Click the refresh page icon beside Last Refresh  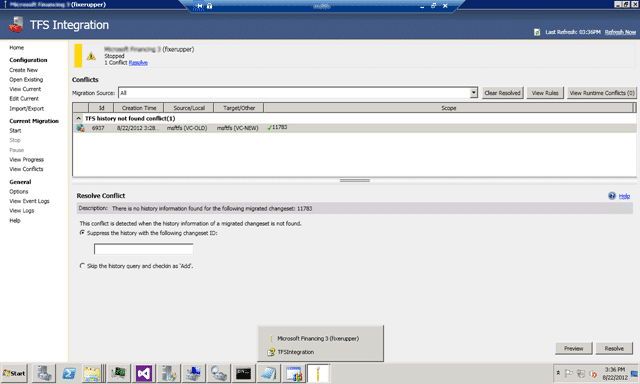(x=537, y=32)
